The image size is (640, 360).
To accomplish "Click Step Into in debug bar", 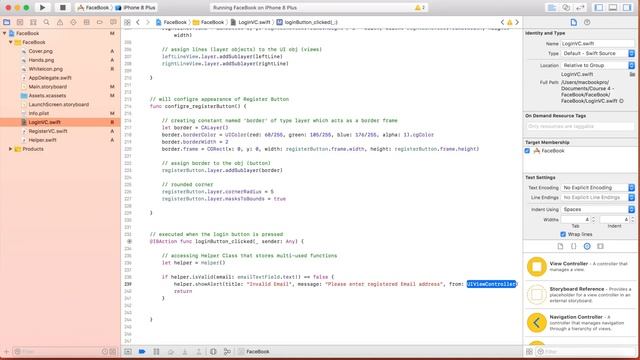I will (x=184, y=351).
